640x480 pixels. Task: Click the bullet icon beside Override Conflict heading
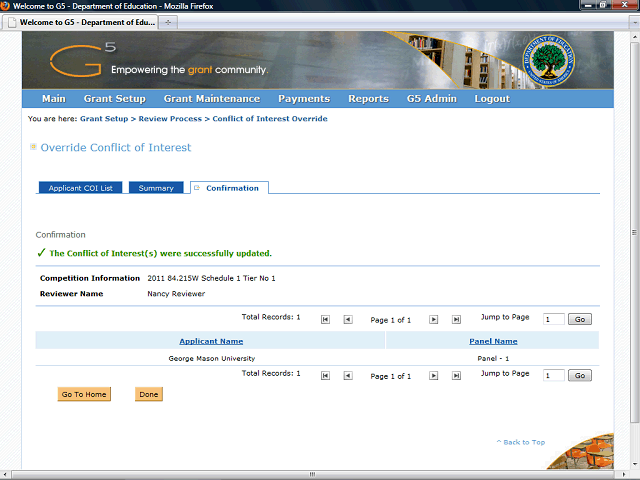[x=33, y=147]
